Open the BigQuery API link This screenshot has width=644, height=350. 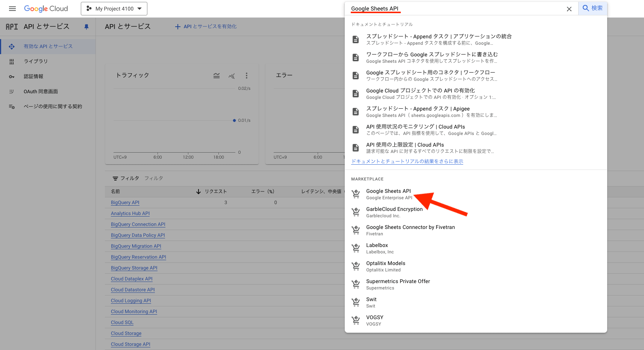tap(125, 202)
